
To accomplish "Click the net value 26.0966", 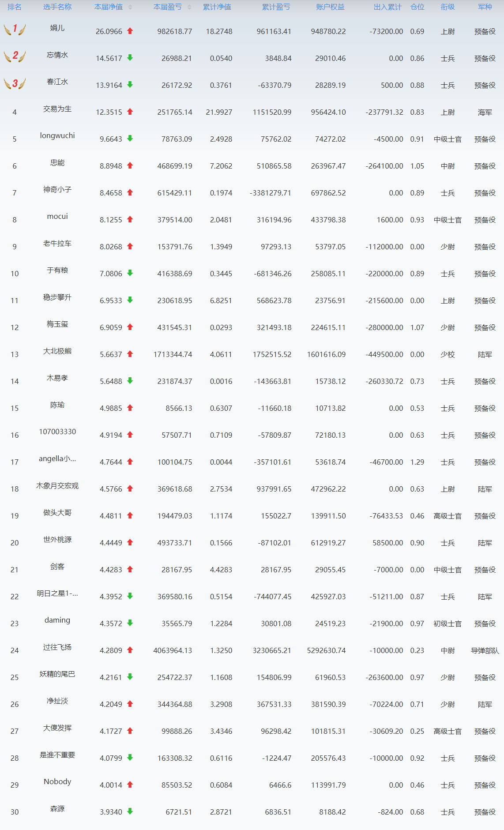I will point(109,31).
